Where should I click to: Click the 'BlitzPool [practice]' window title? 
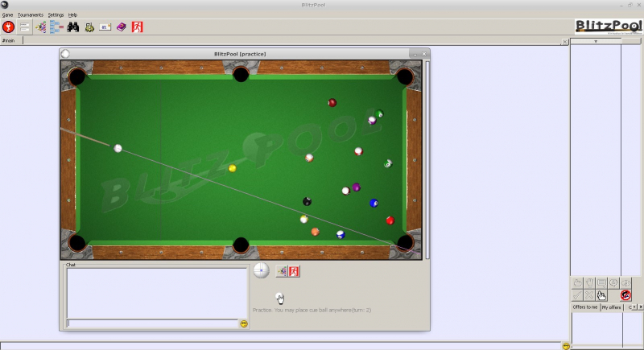[x=240, y=54]
